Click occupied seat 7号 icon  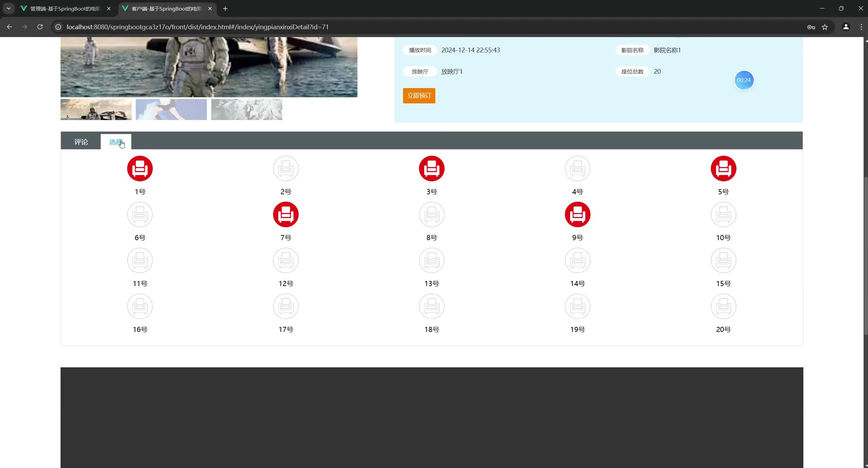tap(286, 215)
